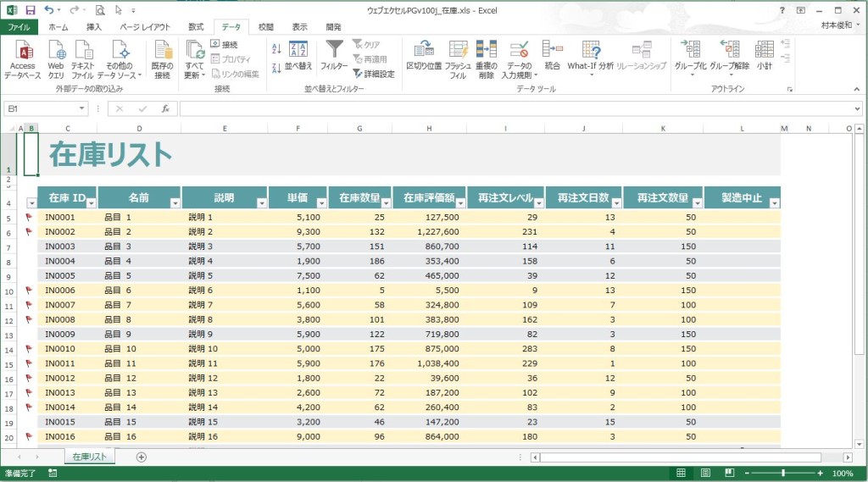This screenshot has width=868, height=482.
Task: Open filter dropdown for 在庫 ID column
Action: (91, 202)
